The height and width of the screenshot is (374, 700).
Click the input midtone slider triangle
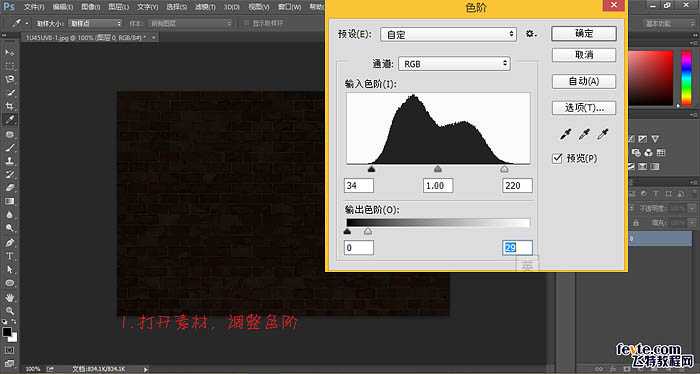438,169
